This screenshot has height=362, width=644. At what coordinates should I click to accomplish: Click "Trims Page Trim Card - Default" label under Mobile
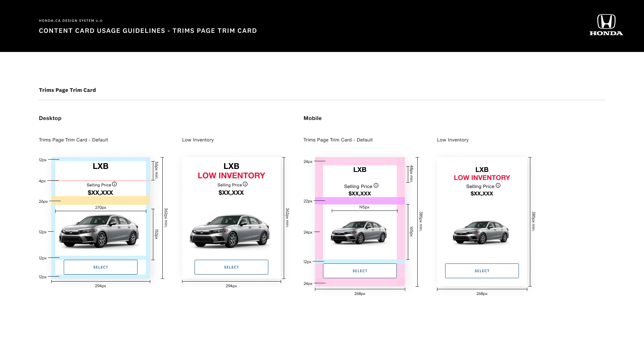(x=338, y=140)
